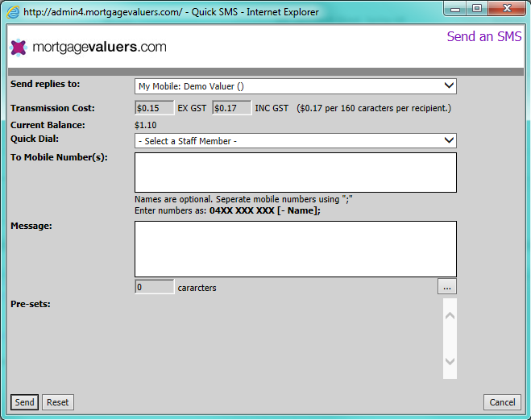Click the $1.10 current balance value
The width and height of the screenshot is (531, 420).
tap(146, 125)
